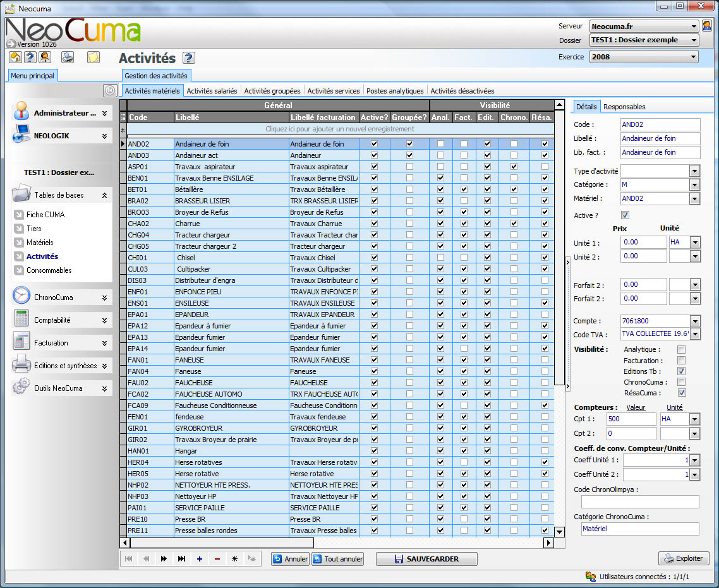Open the Serveur dropdown

click(x=693, y=26)
